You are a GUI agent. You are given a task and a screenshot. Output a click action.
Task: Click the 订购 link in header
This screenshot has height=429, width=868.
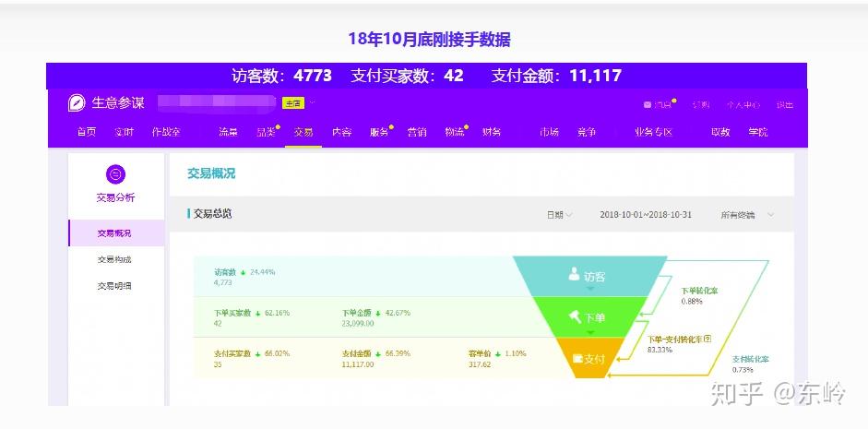coord(701,104)
